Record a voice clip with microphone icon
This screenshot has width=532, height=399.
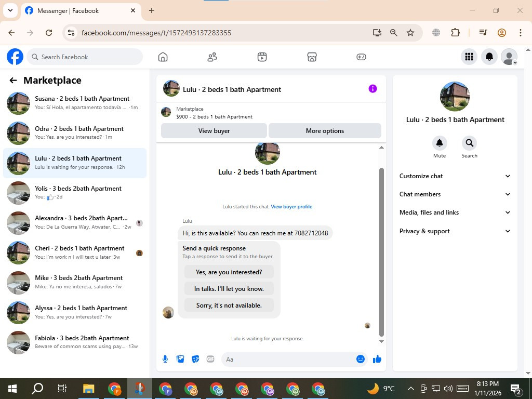(x=165, y=359)
